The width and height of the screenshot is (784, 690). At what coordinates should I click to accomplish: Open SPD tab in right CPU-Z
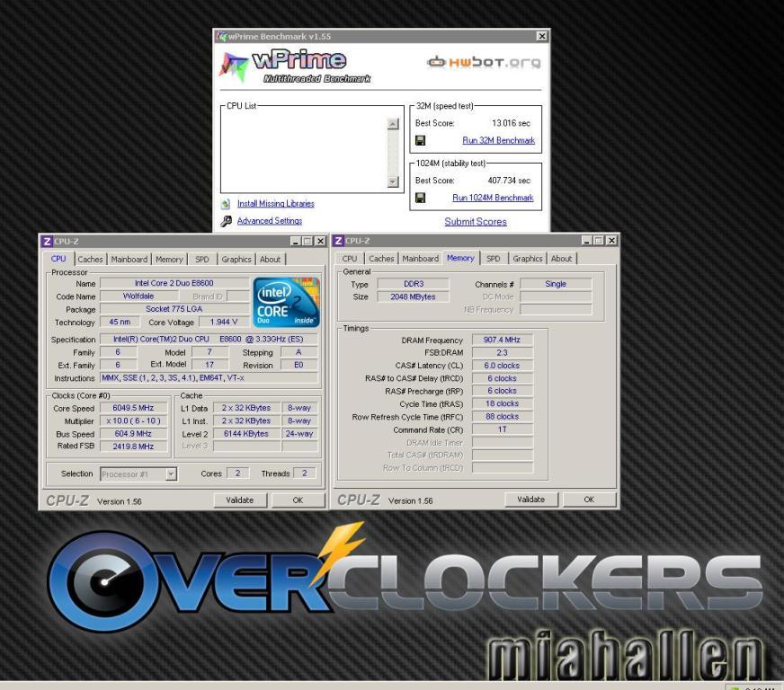coord(493,259)
